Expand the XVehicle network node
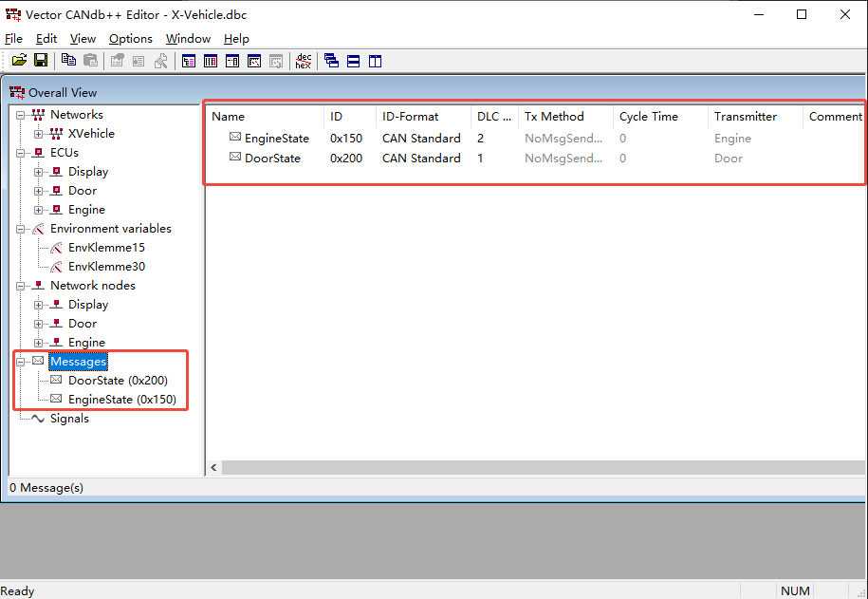 38,134
